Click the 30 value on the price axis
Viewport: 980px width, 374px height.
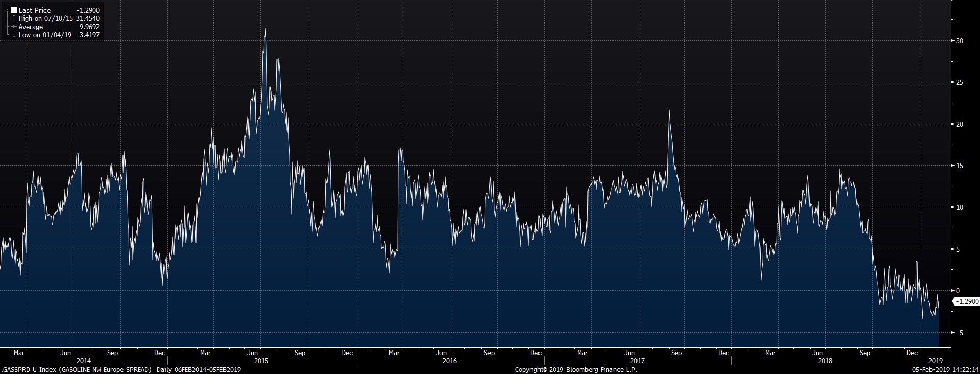(960, 41)
